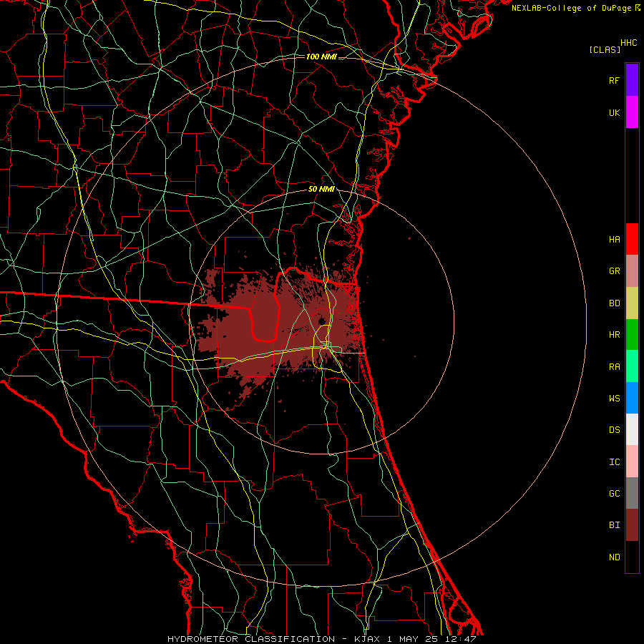Click the [CLAS] units label
This screenshot has height=644, width=644.
point(605,49)
